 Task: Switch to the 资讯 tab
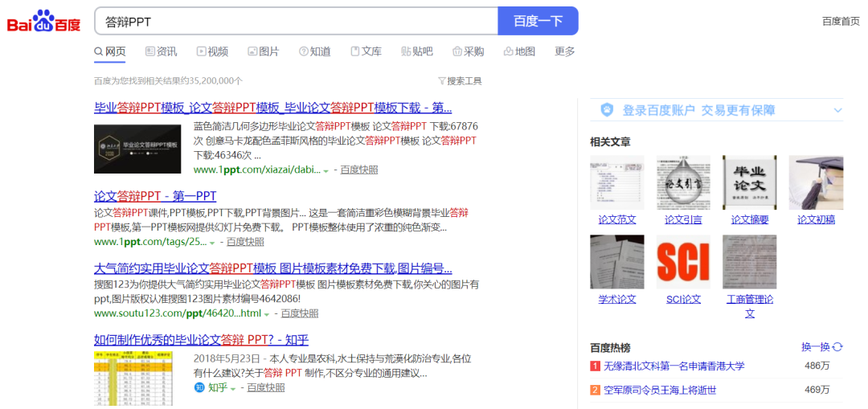click(161, 51)
